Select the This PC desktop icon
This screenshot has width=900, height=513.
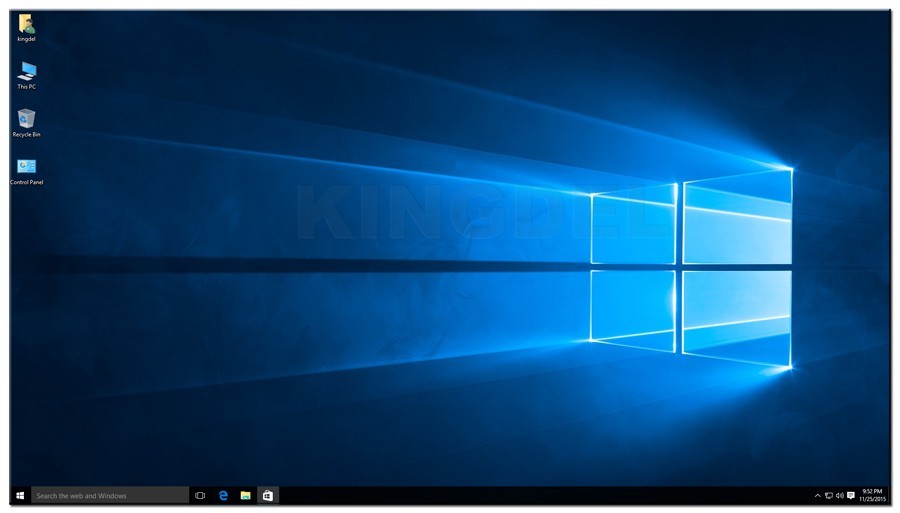(27, 70)
